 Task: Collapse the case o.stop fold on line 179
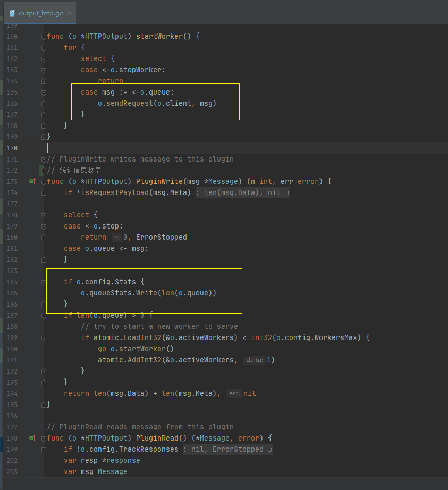tap(44, 226)
